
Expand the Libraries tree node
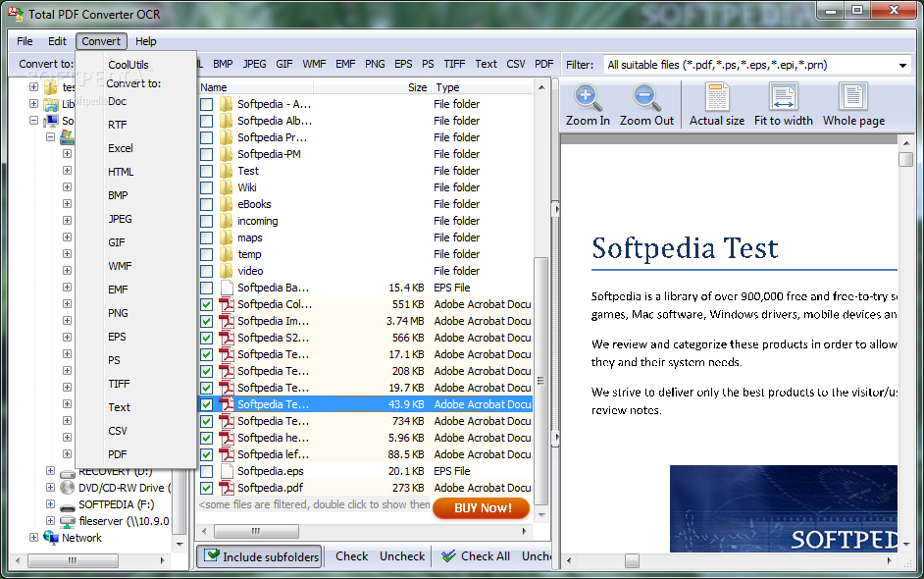(x=33, y=104)
